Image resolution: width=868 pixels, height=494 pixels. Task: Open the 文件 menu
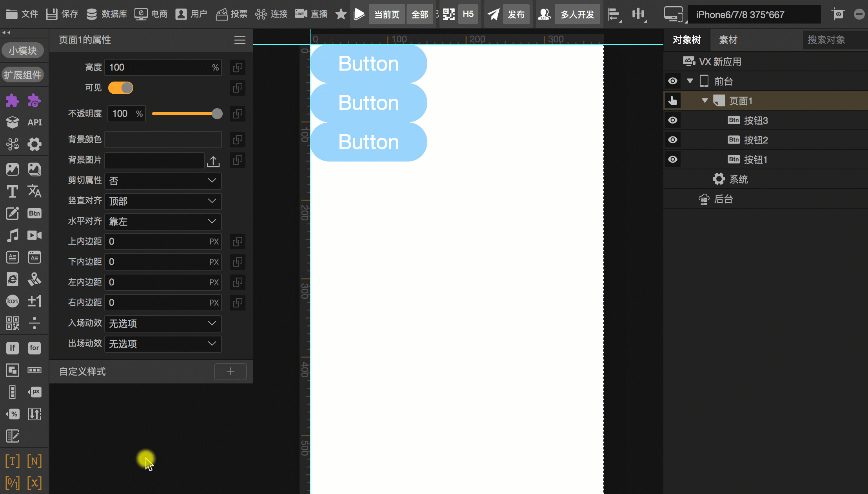point(22,15)
